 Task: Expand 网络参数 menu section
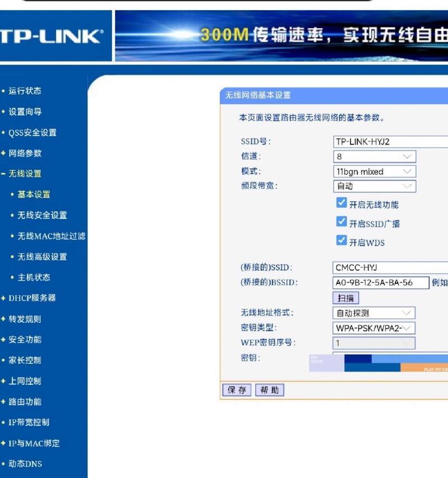[25, 153]
